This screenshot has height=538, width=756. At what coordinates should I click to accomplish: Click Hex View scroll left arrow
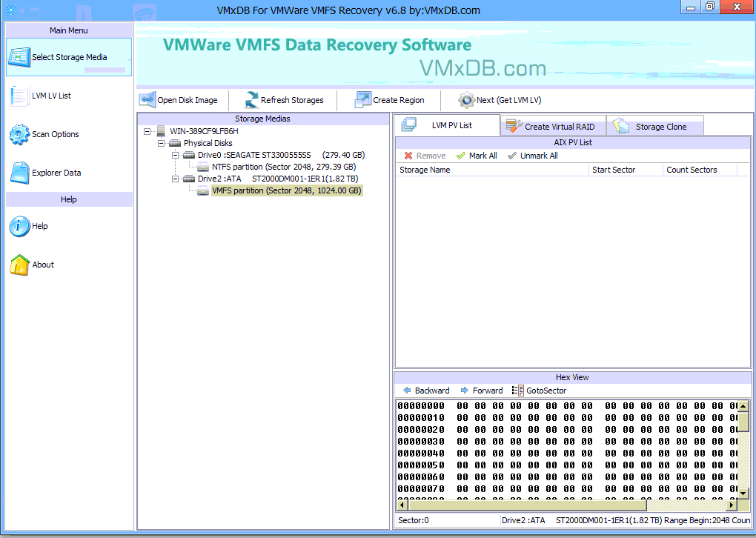(402, 505)
